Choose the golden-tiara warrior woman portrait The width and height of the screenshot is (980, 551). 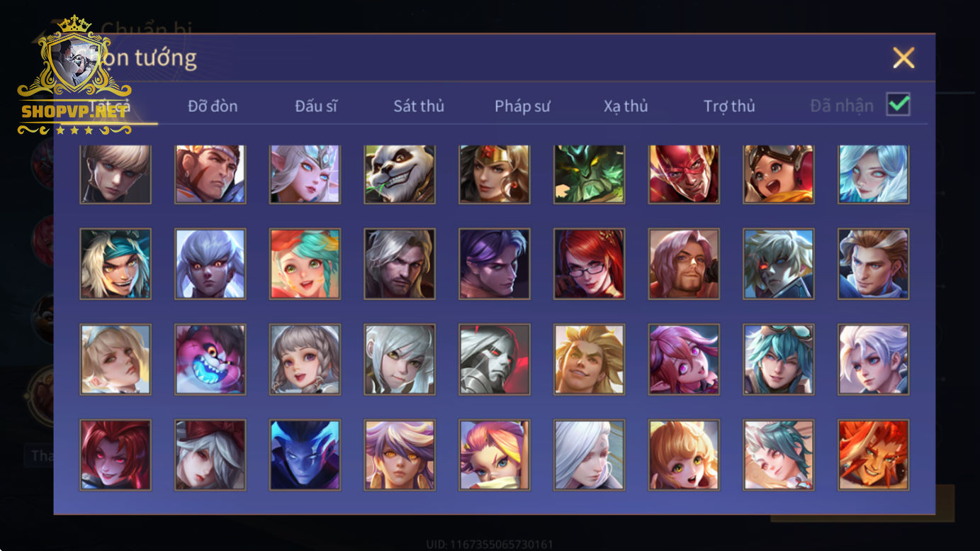coord(495,174)
